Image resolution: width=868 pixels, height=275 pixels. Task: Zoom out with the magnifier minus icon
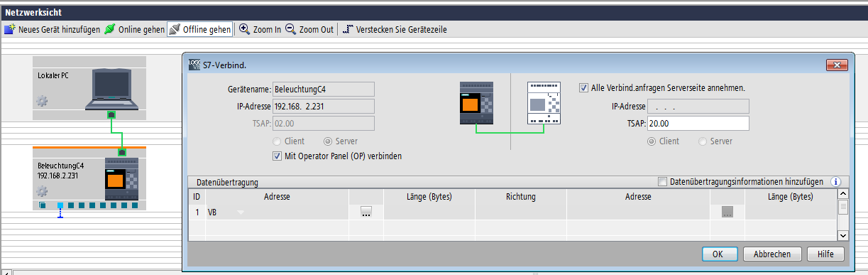(x=290, y=30)
